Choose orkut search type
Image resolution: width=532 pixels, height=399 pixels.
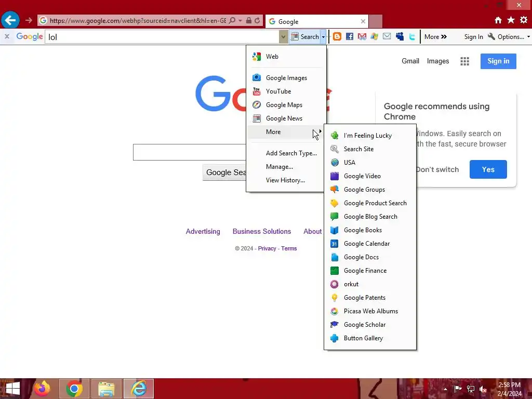pyautogui.click(x=370, y=284)
